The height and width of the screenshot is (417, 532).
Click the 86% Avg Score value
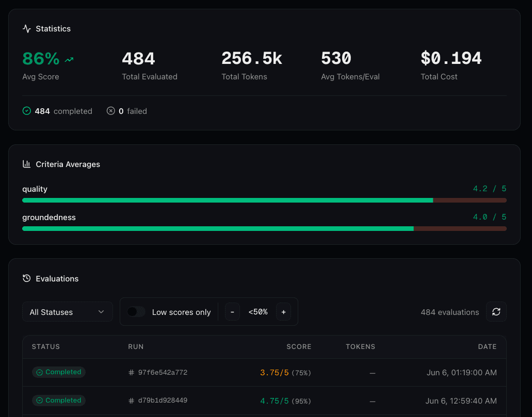41,59
